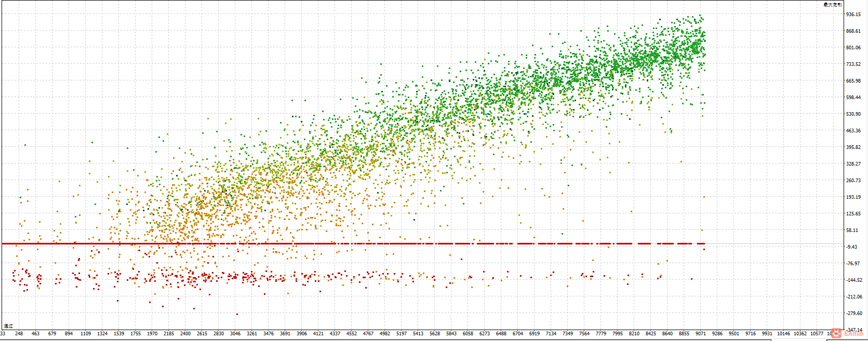Click the 463.36 Y-axis label
Viewport: 868px width, 341px height.
click(853, 131)
